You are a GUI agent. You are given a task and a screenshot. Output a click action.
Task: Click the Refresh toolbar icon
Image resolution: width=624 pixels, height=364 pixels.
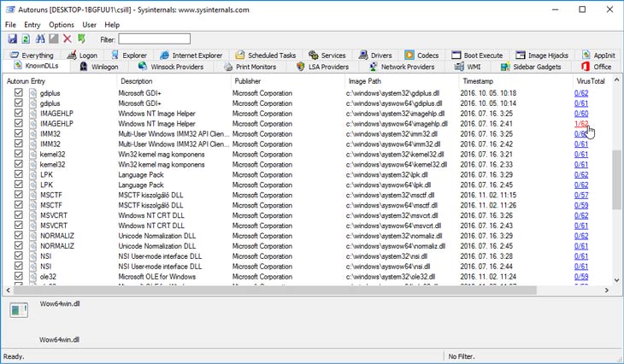pos(26,38)
